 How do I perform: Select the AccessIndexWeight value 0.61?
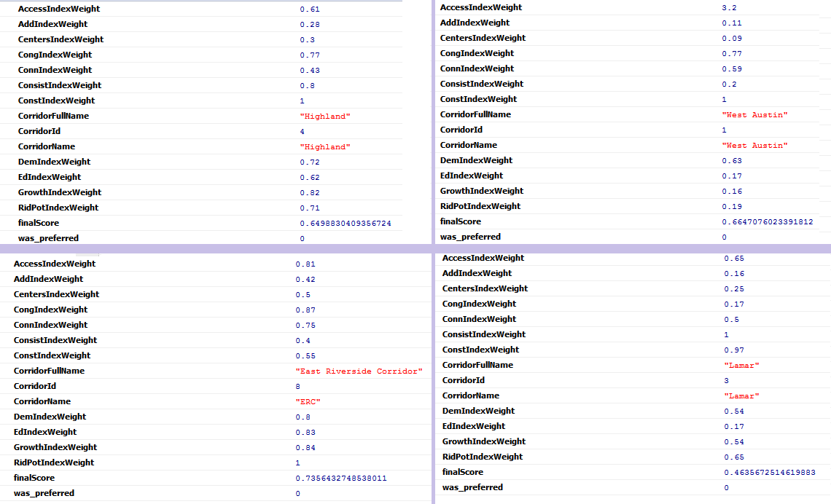309,9
